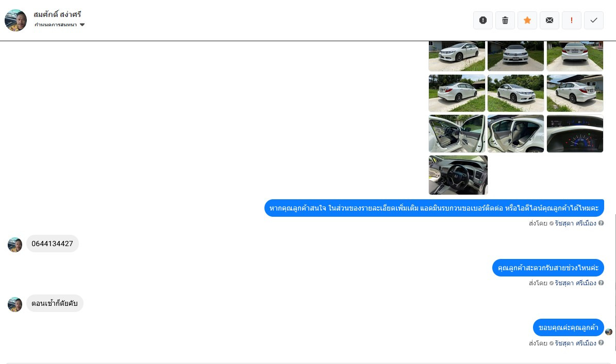This screenshot has height=364, width=616.
Task: Click sender link รัชสุดา ศรีเมือง under the thank-you message
Action: click(576, 343)
